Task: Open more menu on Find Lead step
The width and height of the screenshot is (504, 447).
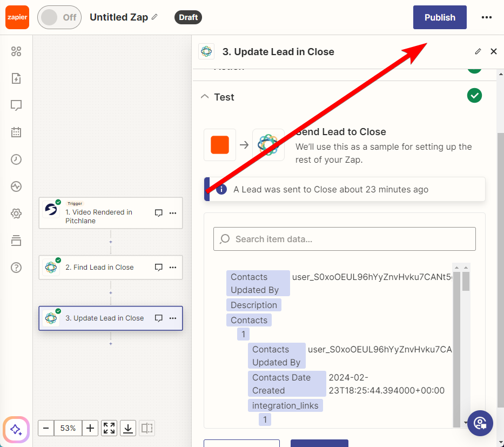Action: tap(173, 267)
